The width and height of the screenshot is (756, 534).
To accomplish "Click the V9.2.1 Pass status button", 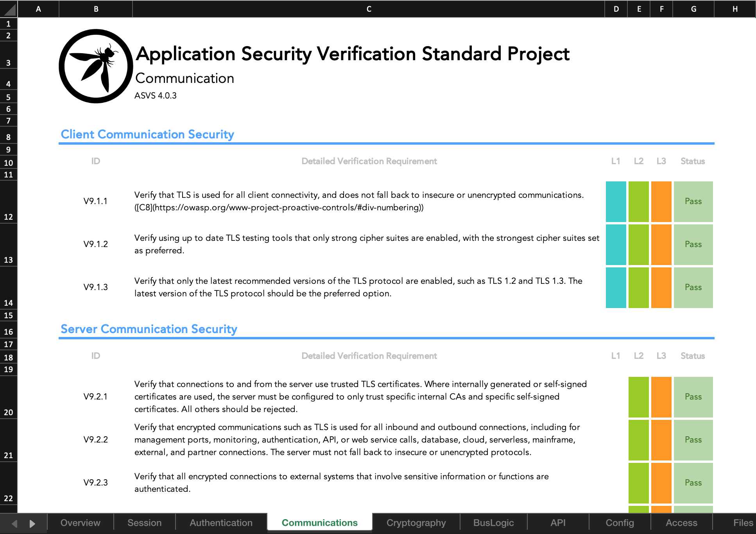I will (x=693, y=396).
